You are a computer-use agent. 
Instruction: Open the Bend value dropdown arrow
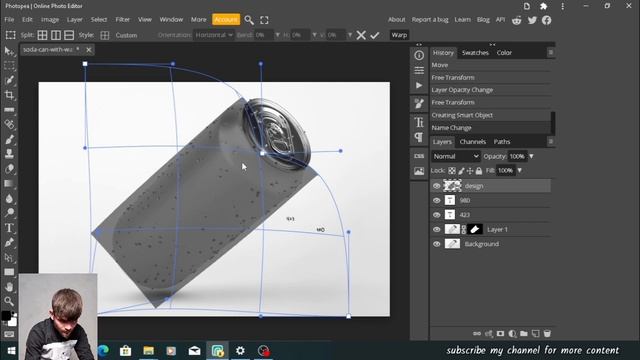pyautogui.click(x=278, y=35)
